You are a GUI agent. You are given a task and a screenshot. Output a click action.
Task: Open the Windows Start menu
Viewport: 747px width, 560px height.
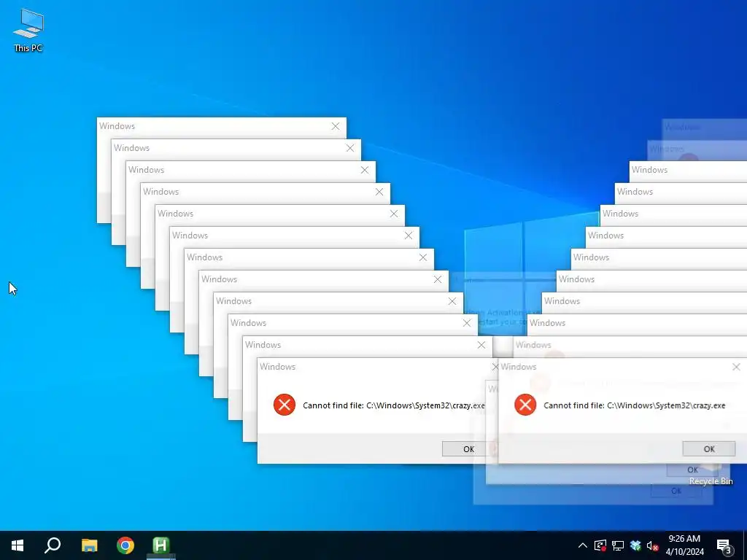coord(18,545)
